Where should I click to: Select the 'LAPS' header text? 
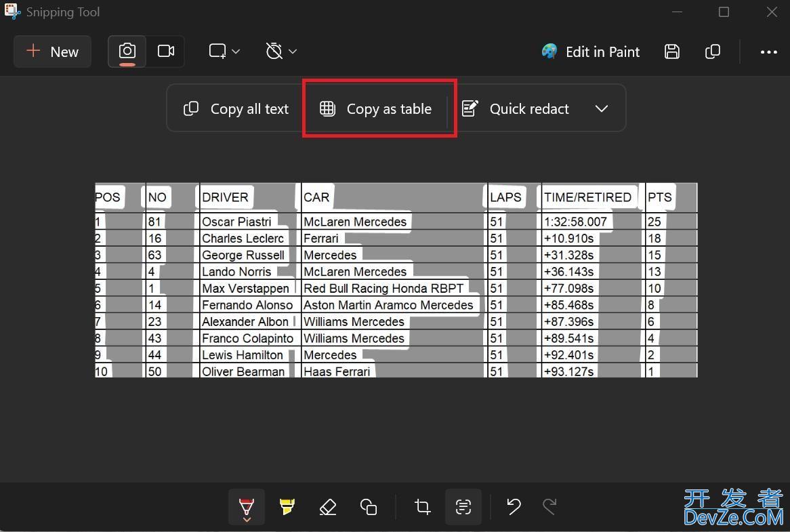coord(505,197)
